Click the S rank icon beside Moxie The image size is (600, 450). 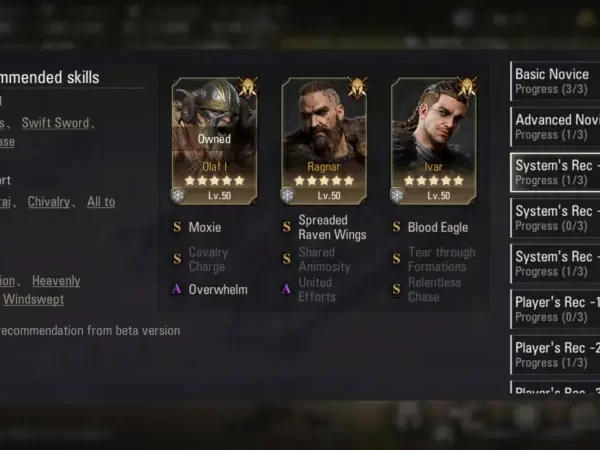click(x=177, y=227)
